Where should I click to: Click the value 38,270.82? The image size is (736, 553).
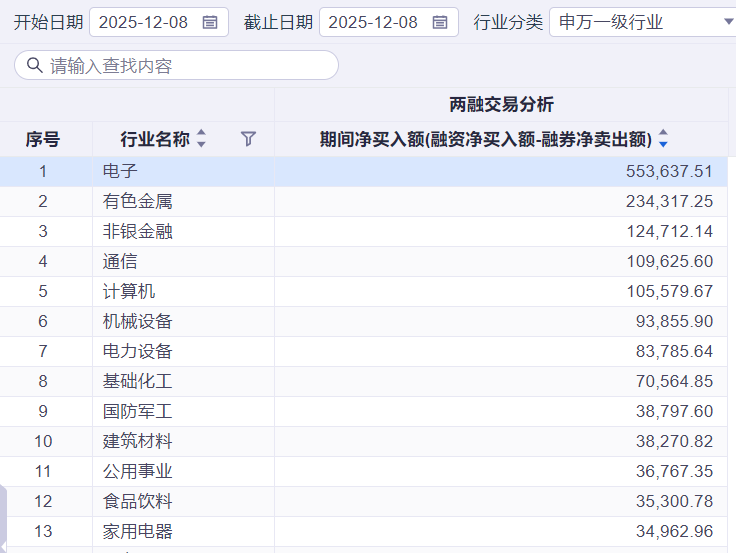tap(675, 442)
